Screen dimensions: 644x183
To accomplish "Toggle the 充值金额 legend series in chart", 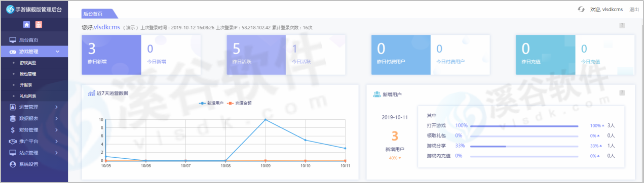I will pyautogui.click(x=240, y=103).
